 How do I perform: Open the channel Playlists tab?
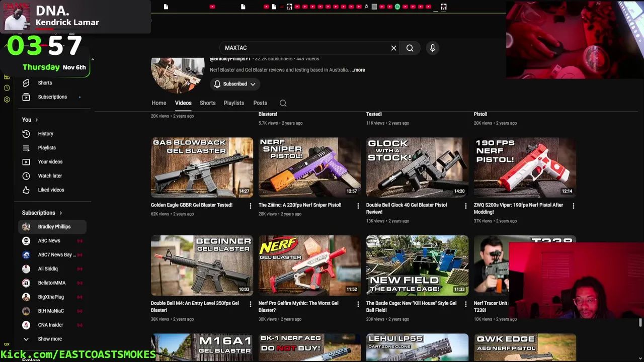tap(234, 103)
